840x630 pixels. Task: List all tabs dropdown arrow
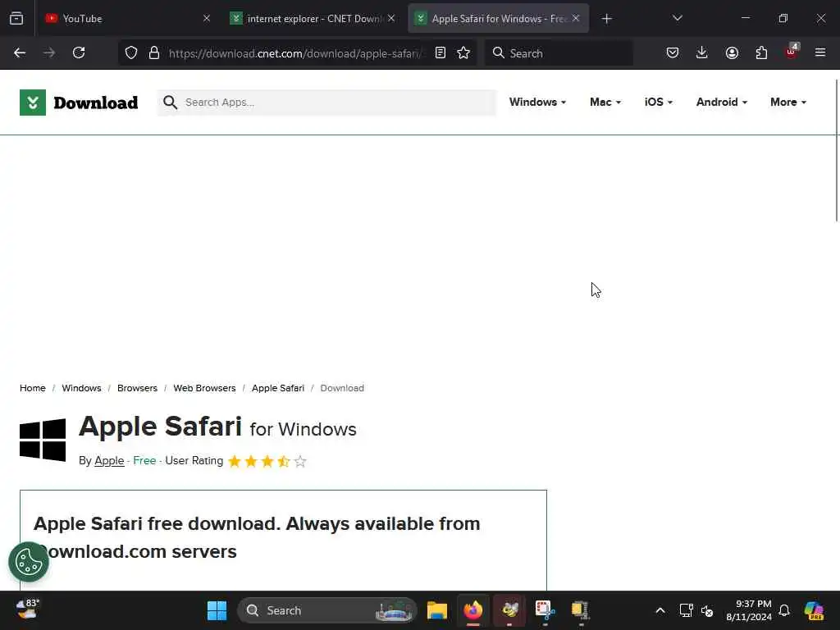point(677,19)
